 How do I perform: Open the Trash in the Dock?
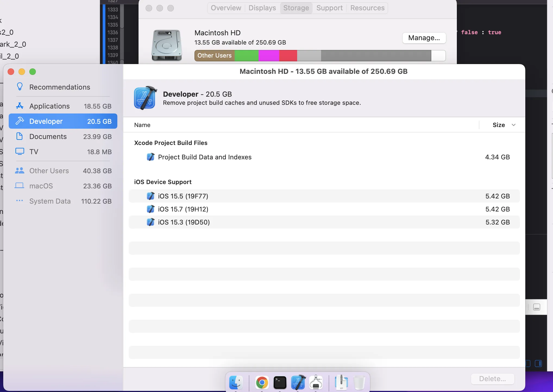(359, 382)
